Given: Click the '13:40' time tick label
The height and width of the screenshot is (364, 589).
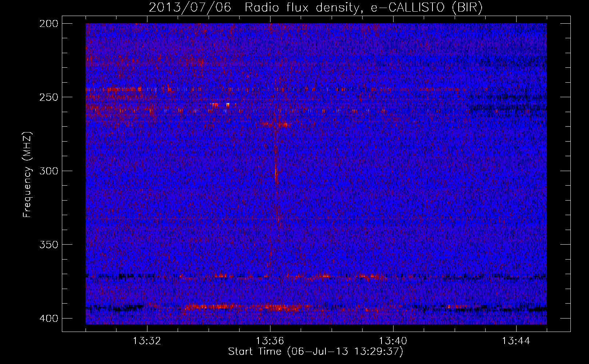Looking at the screenshot, I should coord(393,341).
